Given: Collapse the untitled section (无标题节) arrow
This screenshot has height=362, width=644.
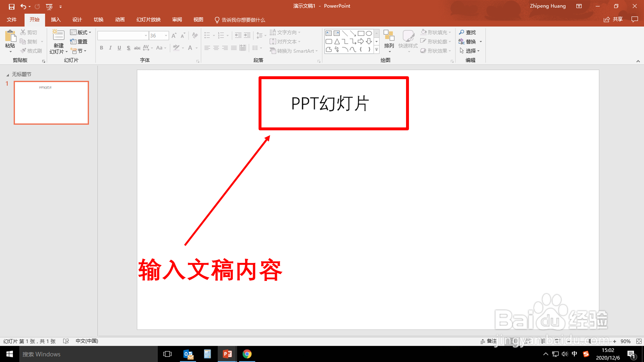Looking at the screenshot, I should (x=8, y=75).
